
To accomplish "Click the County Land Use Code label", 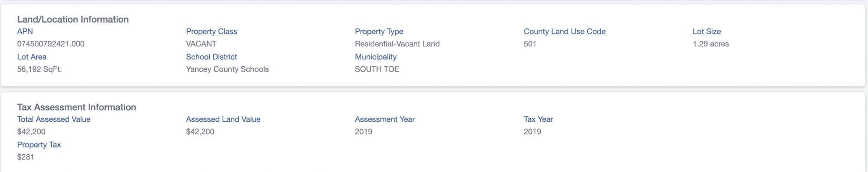I will tap(565, 31).
